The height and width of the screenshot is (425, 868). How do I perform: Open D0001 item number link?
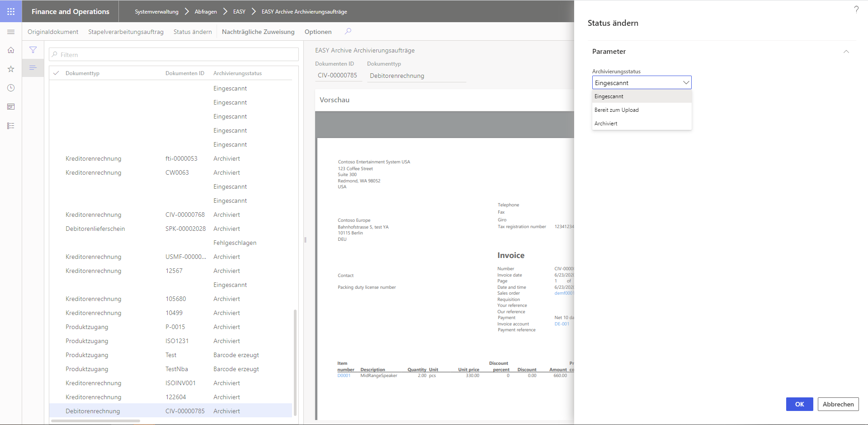click(344, 376)
